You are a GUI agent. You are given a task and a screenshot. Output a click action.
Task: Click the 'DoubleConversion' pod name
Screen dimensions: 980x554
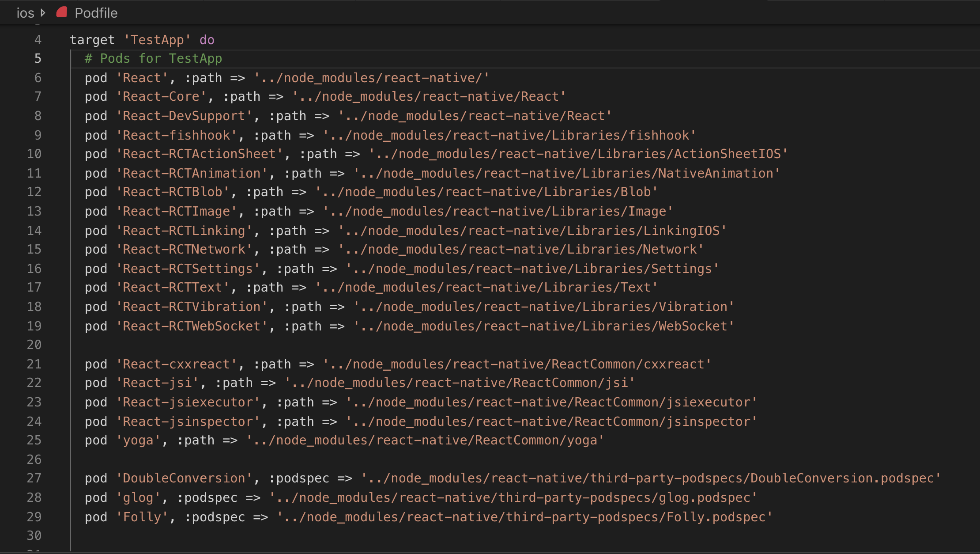click(184, 478)
